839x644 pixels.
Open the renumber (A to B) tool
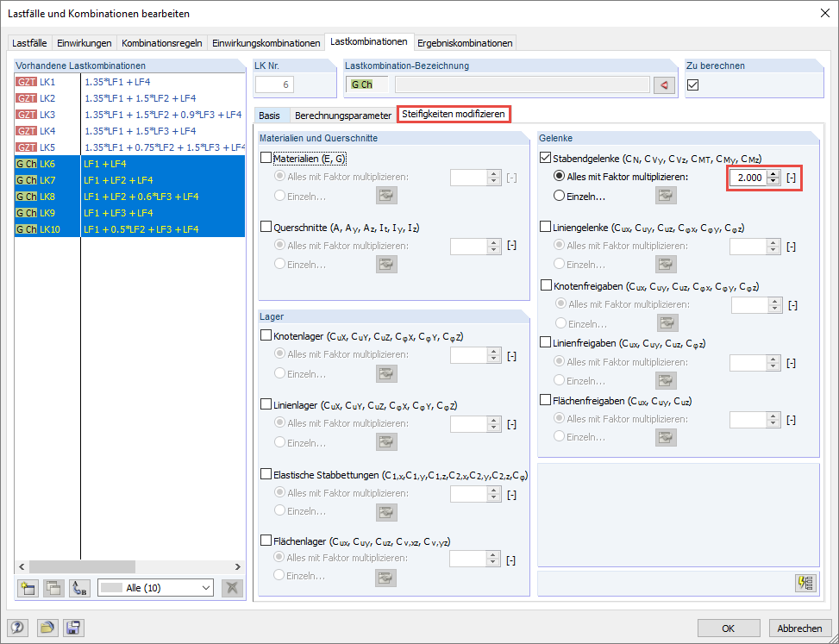(78, 587)
